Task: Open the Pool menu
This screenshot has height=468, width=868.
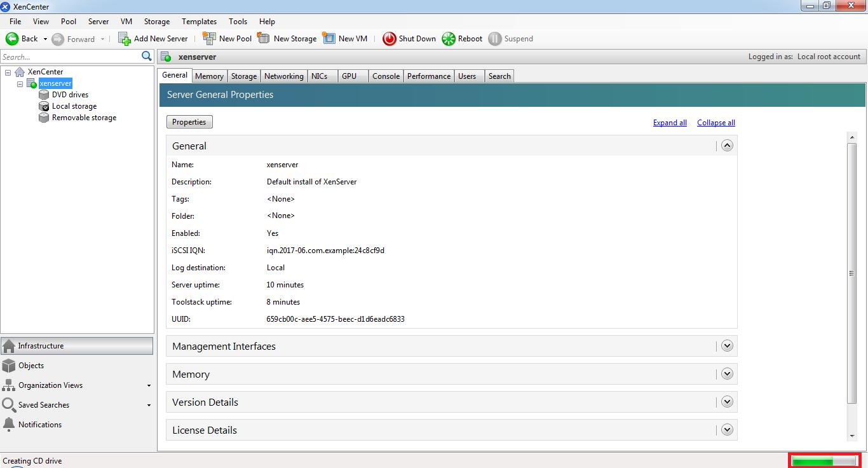Action: [x=69, y=22]
